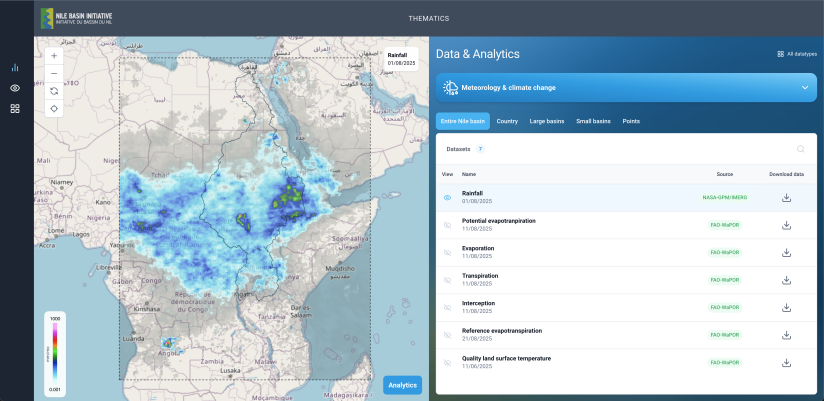Viewport: 824px width, 401px height.
Task: Hide the Rainfall layer on map
Action: pyautogui.click(x=447, y=198)
